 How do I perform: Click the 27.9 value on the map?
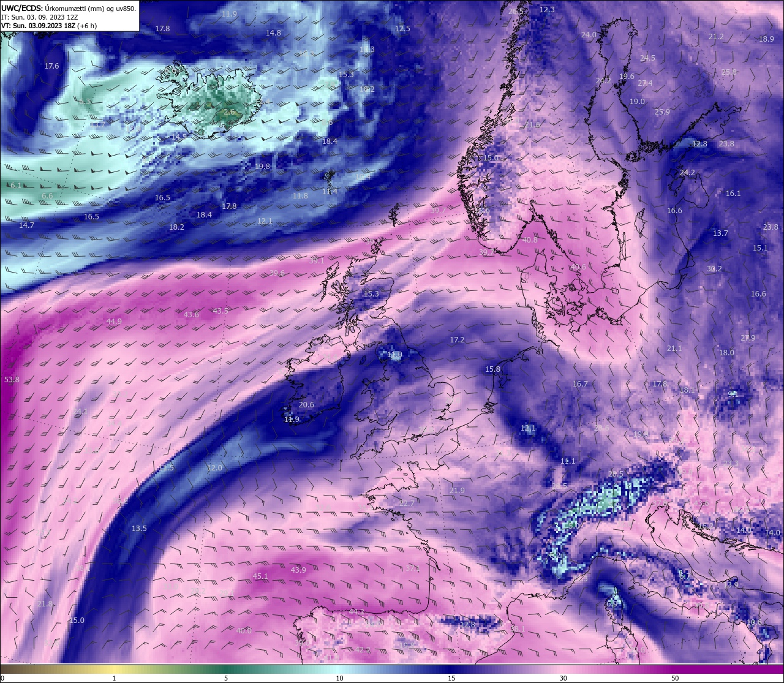pos(748,338)
